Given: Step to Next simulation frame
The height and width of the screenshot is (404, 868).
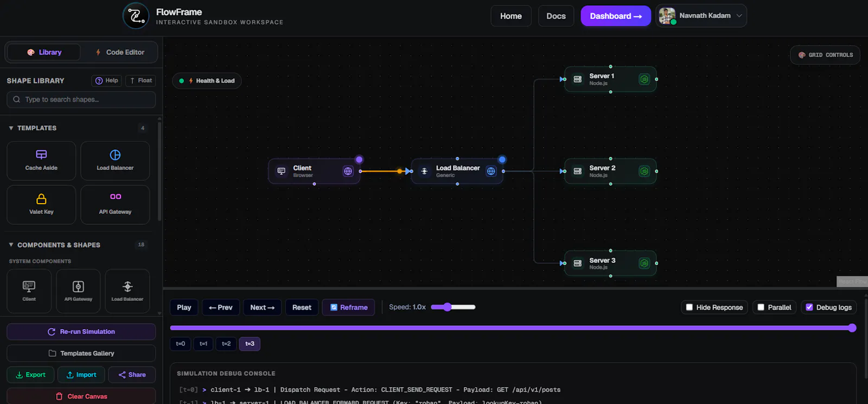Looking at the screenshot, I should pos(263,307).
